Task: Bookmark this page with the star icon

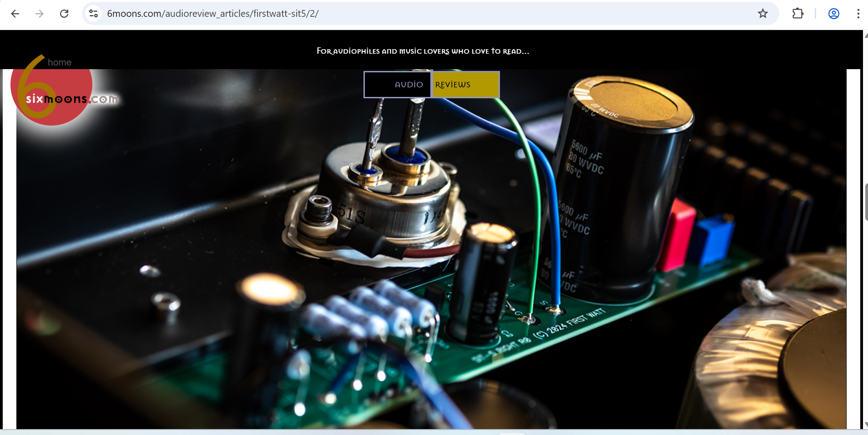Action: tap(763, 14)
